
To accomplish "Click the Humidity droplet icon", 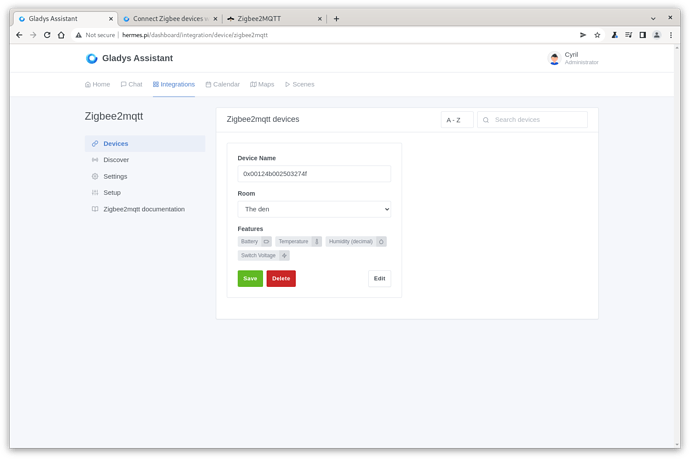I will point(381,242).
